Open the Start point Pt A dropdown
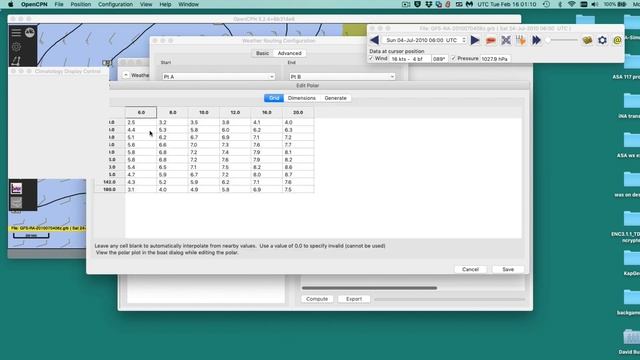The height and width of the screenshot is (360, 640). click(218, 76)
